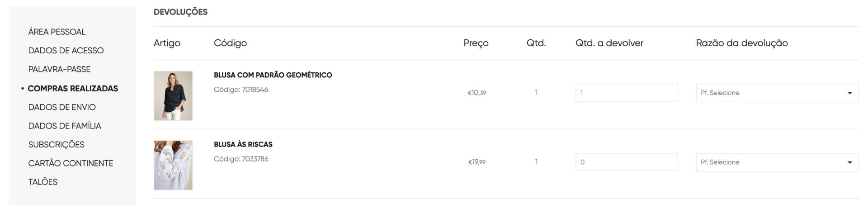Expand return reason dropdown for geometric blouse
Viewport: 868px width, 213px height.
pyautogui.click(x=777, y=93)
